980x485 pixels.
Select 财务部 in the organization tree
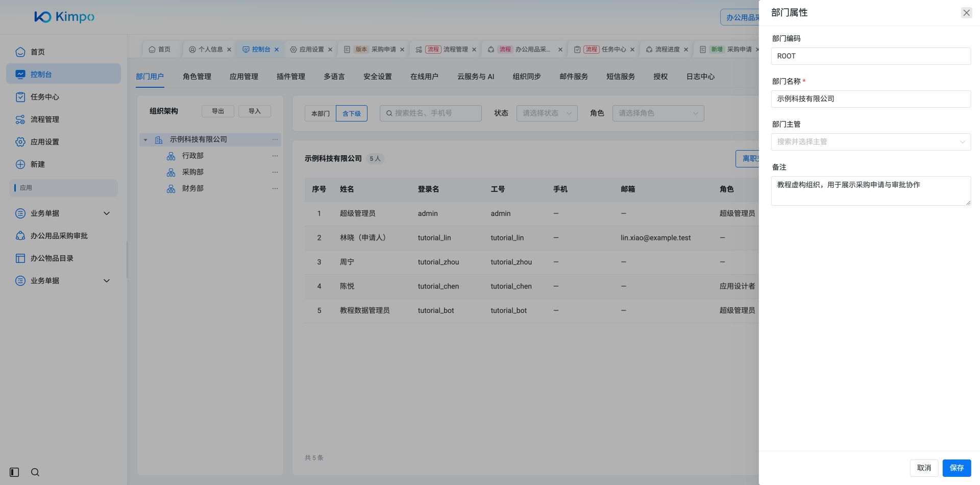coord(193,188)
